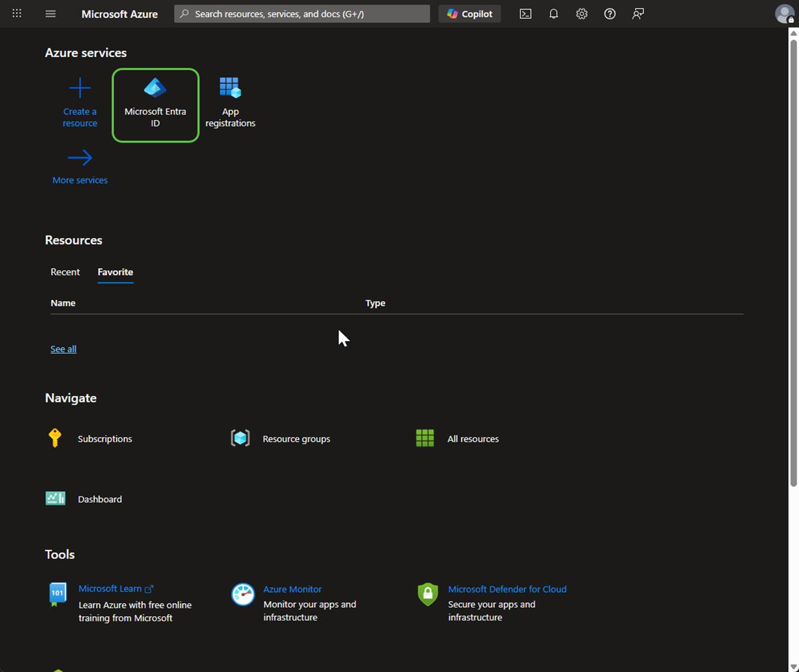This screenshot has width=799, height=672.
Task: Click More services arrow icon
Action: coord(80,157)
